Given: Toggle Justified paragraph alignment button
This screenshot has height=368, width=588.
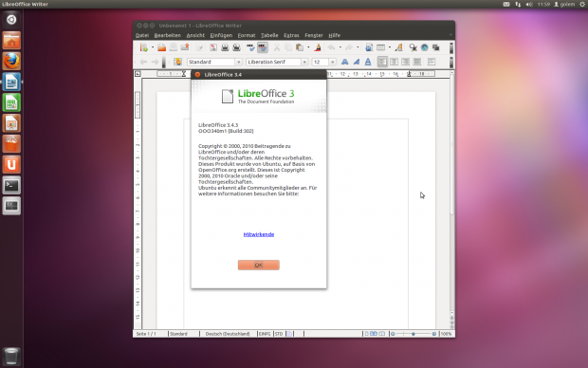Looking at the screenshot, I should tap(417, 62).
